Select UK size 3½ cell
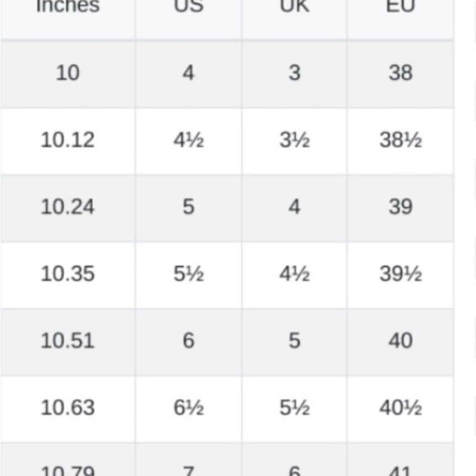 [294, 140]
